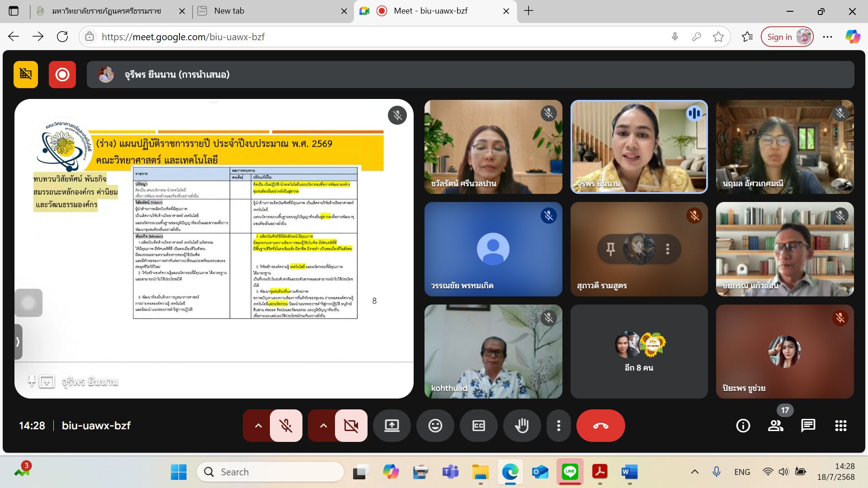Viewport: 868px width, 488px height.
Task: Click the red leave call button
Action: tap(600, 426)
